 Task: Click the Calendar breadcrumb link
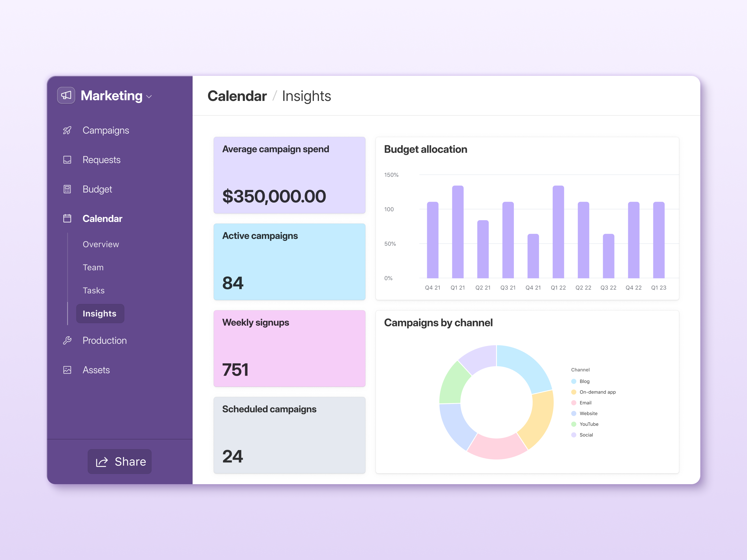point(237,96)
